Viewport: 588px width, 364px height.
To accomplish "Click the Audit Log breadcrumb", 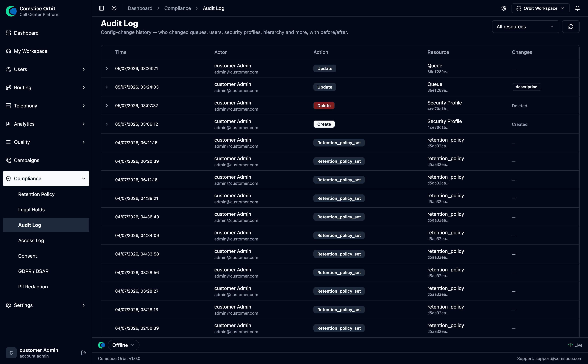I will (213, 8).
